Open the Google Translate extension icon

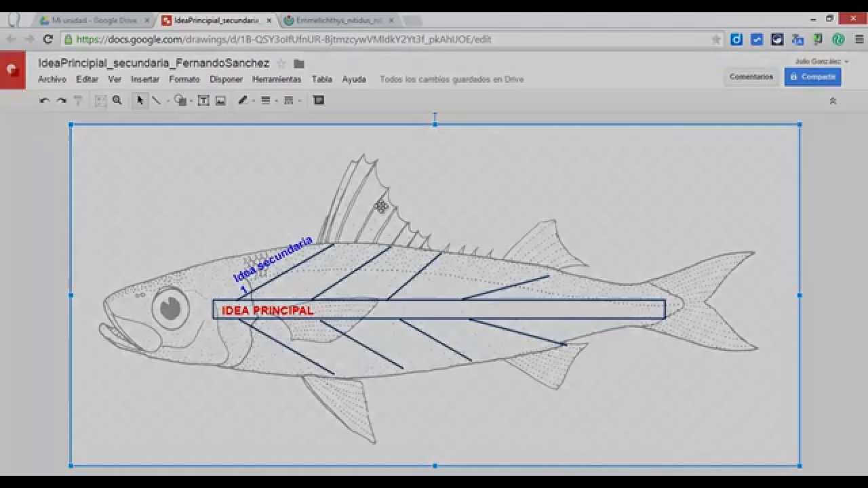797,39
